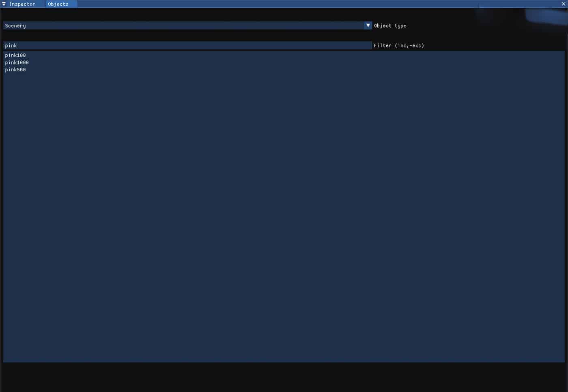Click the word Scenery in the combo
The image size is (568, 392).
[x=15, y=26]
